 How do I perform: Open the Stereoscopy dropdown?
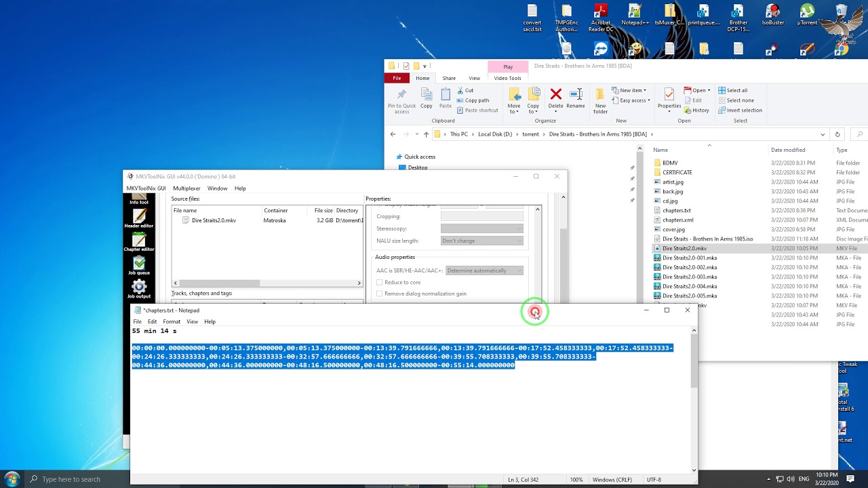[482, 228]
